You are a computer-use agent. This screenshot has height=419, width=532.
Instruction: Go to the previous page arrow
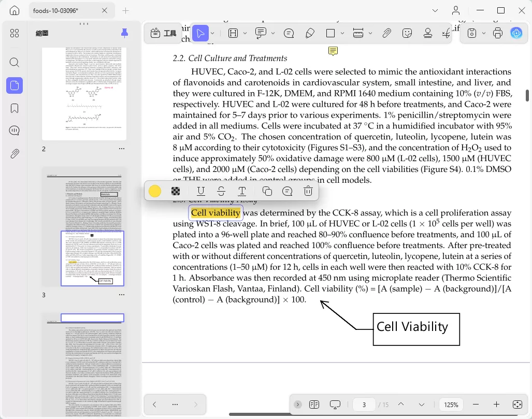(401, 404)
